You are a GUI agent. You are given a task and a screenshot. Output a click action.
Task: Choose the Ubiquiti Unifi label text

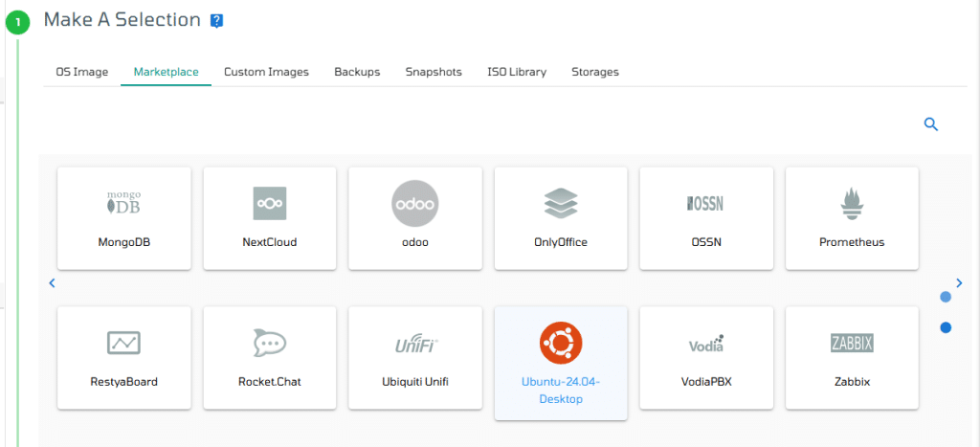coord(415,381)
